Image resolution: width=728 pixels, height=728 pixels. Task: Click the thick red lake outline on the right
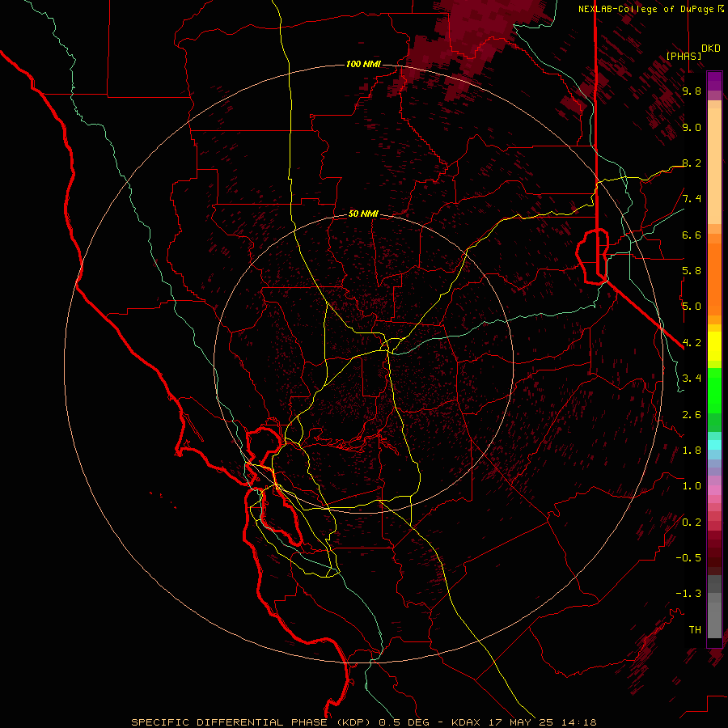click(x=592, y=256)
